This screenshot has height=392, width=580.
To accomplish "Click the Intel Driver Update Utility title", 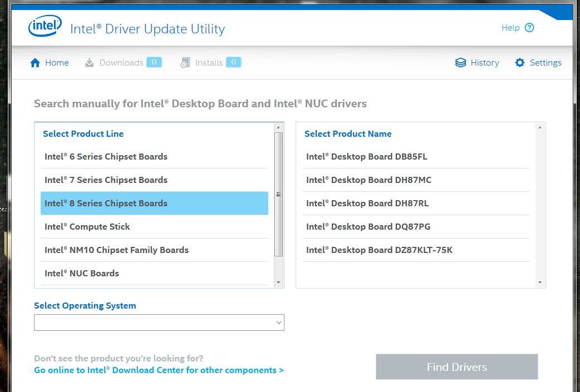I will click(x=148, y=29).
